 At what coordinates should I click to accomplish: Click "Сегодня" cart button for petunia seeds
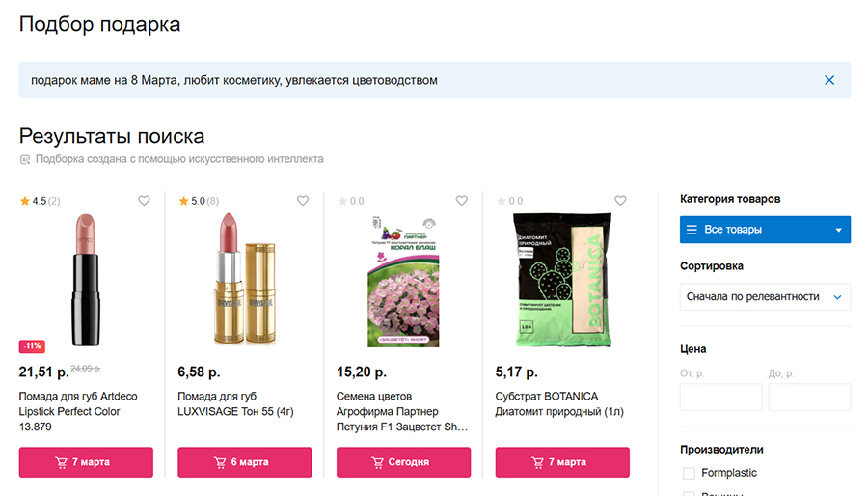(x=403, y=462)
